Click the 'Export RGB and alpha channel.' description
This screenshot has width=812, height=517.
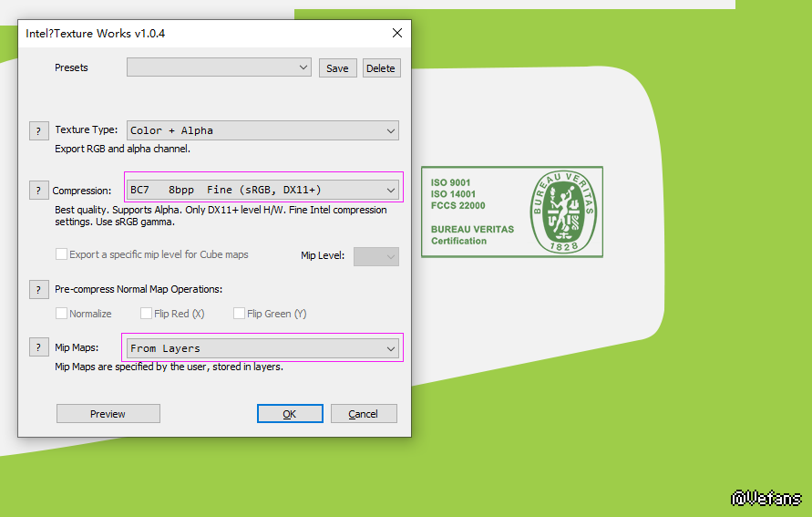click(x=123, y=149)
